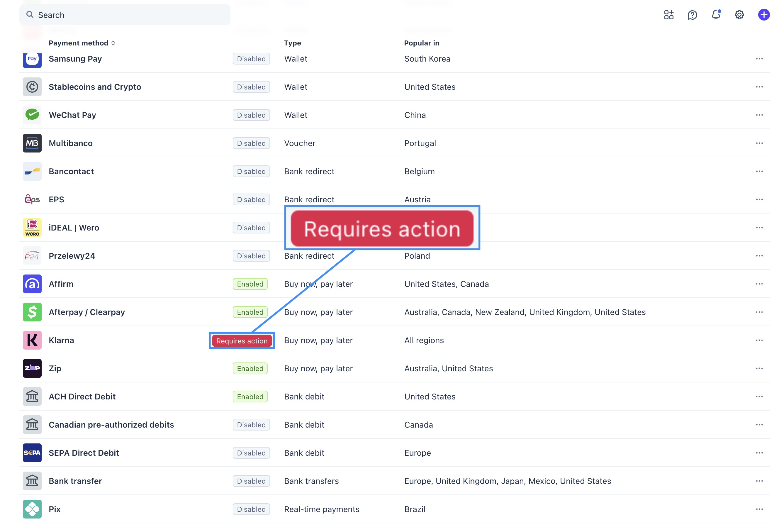
Task: Open more options for Klarna row
Action: click(759, 340)
